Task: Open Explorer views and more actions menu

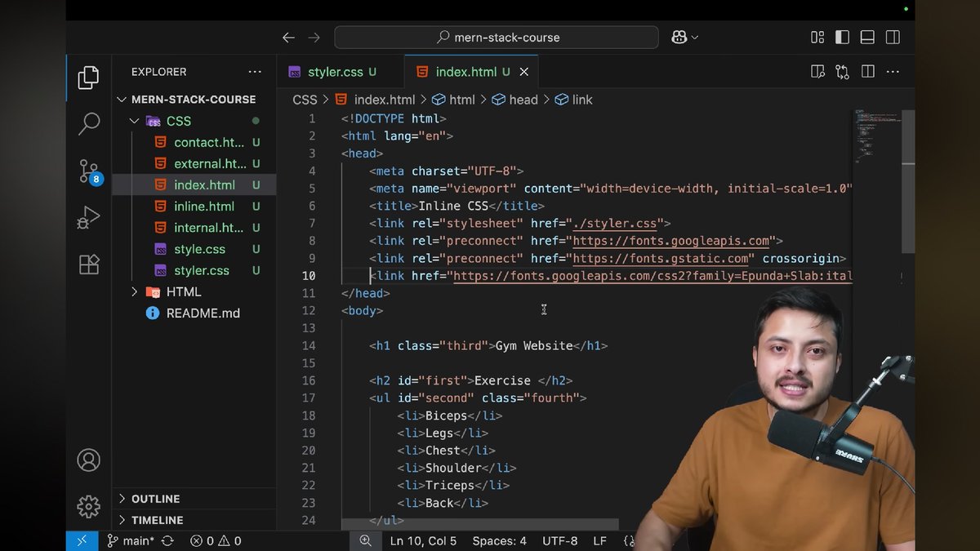Action: [x=255, y=72]
